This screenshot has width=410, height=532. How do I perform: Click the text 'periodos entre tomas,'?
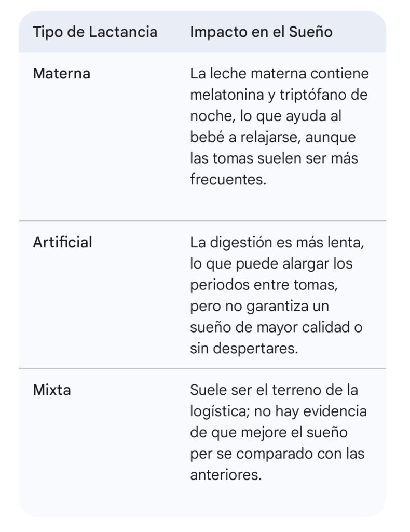[267, 285]
